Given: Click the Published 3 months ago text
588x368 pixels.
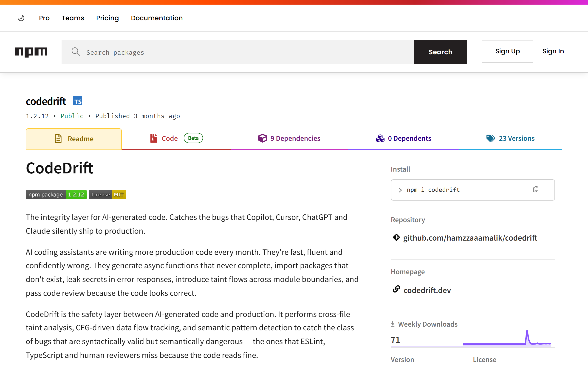Looking at the screenshot, I should [138, 116].
